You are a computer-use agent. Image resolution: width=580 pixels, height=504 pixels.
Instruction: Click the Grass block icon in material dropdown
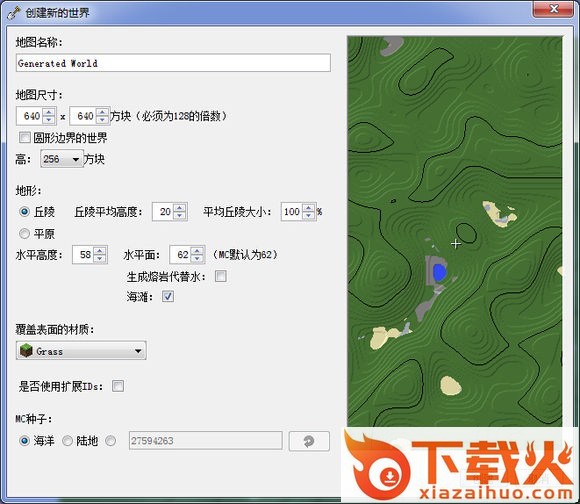point(27,351)
